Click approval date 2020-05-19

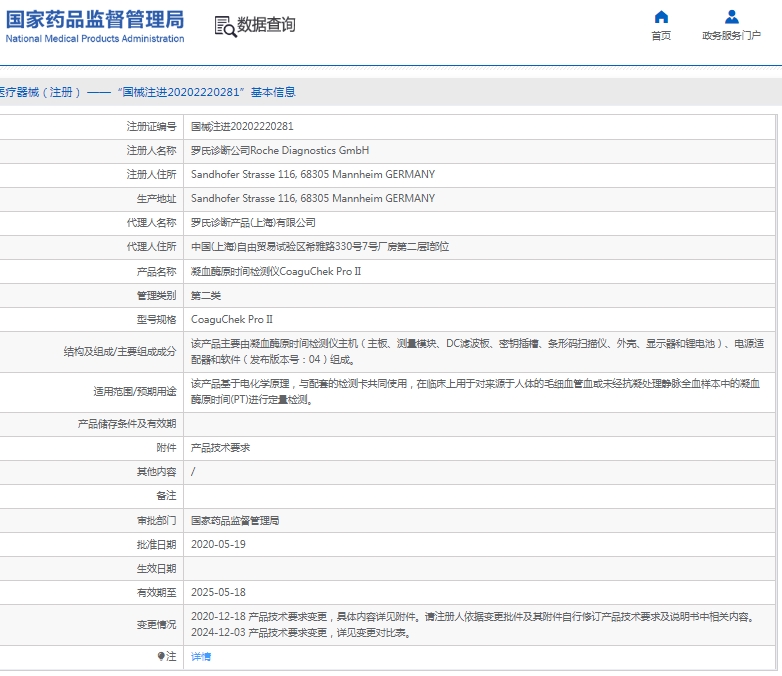(x=218, y=544)
